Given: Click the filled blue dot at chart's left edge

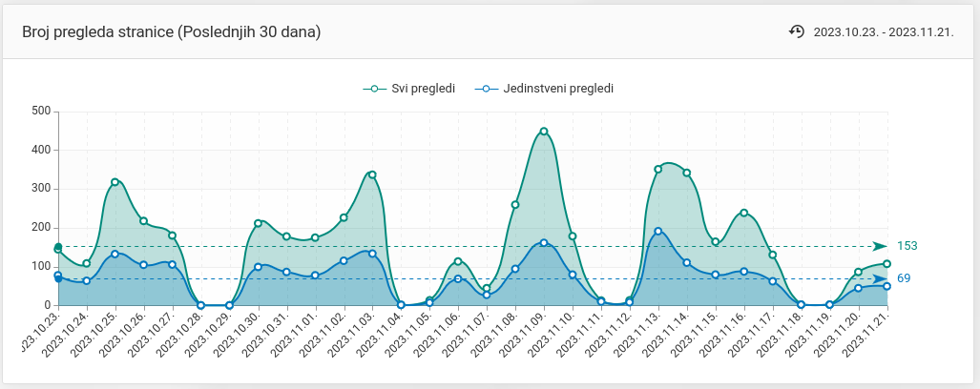Looking at the screenshot, I should [x=58, y=278].
